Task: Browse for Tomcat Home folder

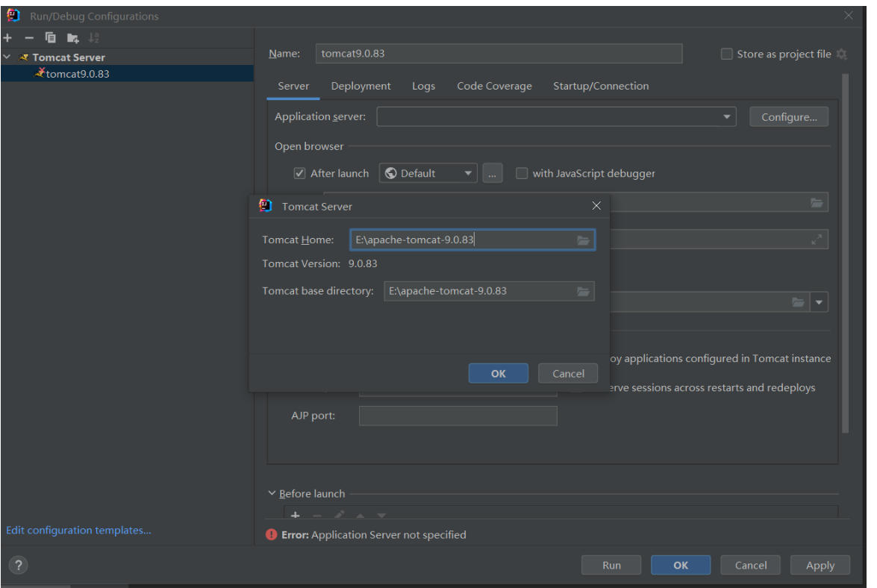Action: coord(584,240)
